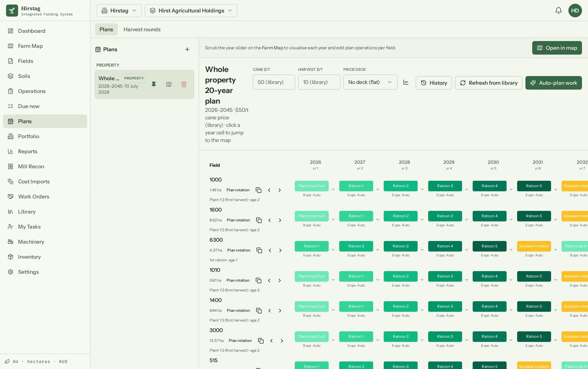Delete the Whole property plan
Image resolution: width=588 pixels, height=369 pixels.
pyautogui.click(x=184, y=84)
